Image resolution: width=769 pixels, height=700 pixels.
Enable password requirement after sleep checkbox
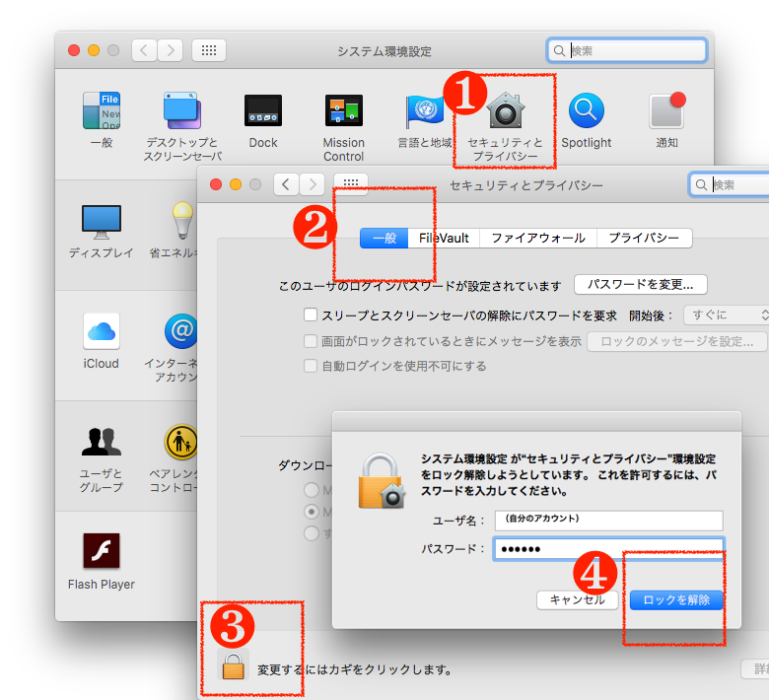(311, 315)
